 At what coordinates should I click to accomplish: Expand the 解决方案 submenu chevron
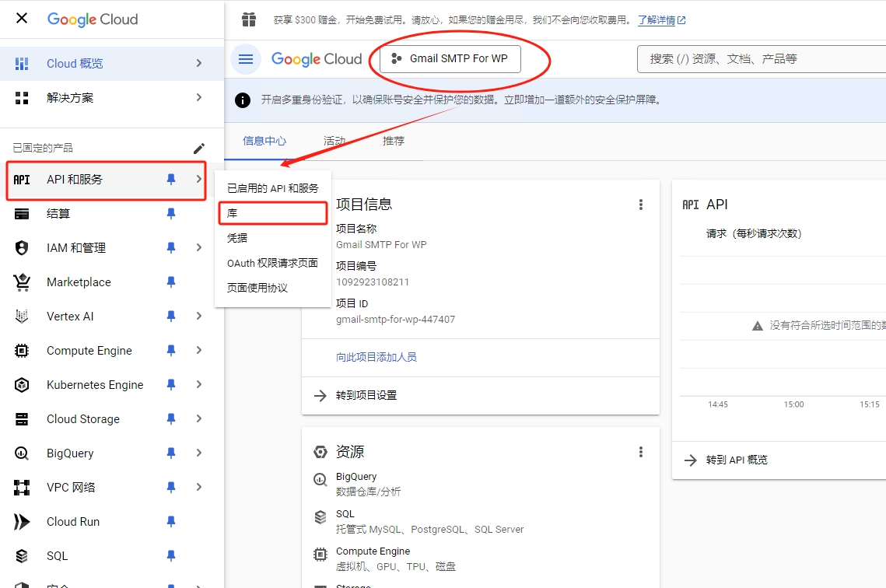199,97
